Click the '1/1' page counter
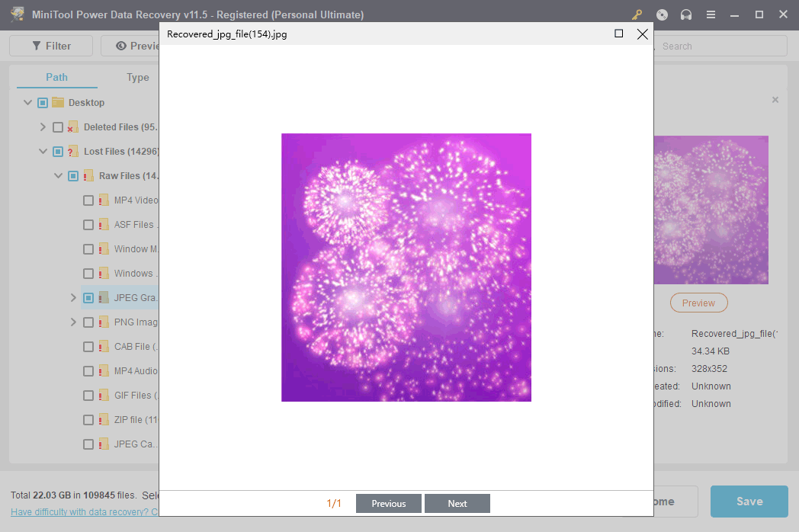This screenshot has height=532, width=799. click(x=334, y=504)
